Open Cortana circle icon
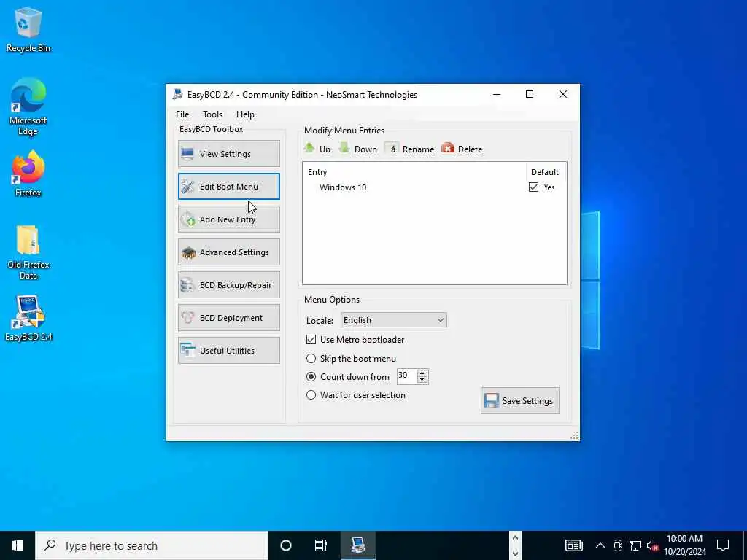 [x=286, y=545]
